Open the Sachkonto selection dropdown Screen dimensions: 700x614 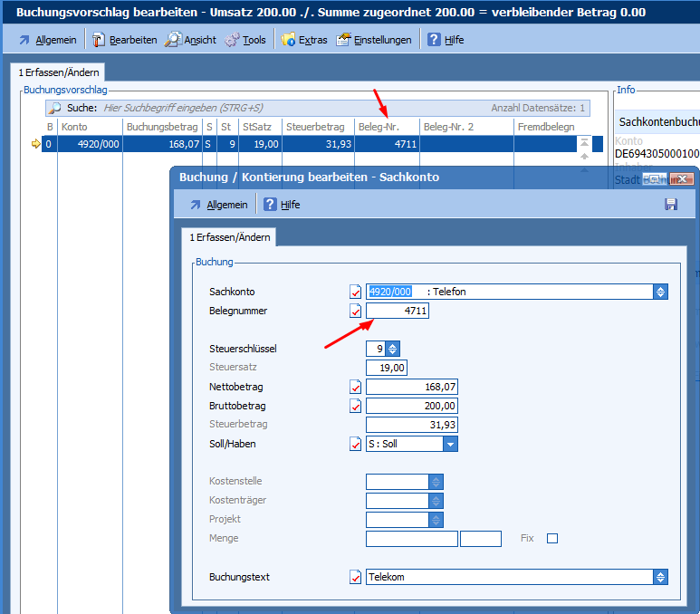[x=660, y=292]
